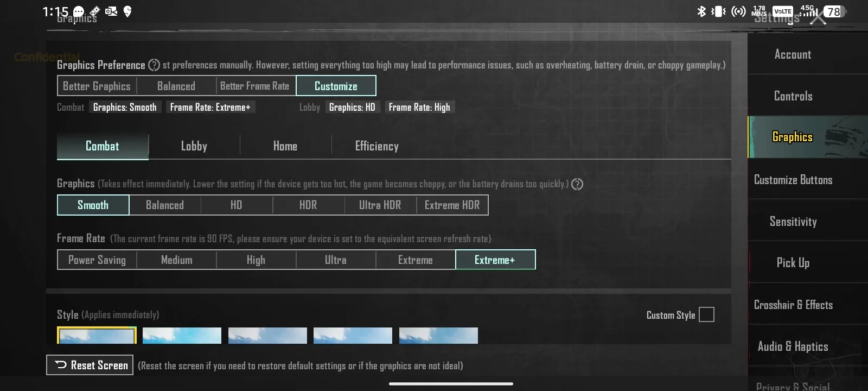Tap the Bluetooth status bar icon
The height and width of the screenshot is (391, 868).
(x=701, y=11)
